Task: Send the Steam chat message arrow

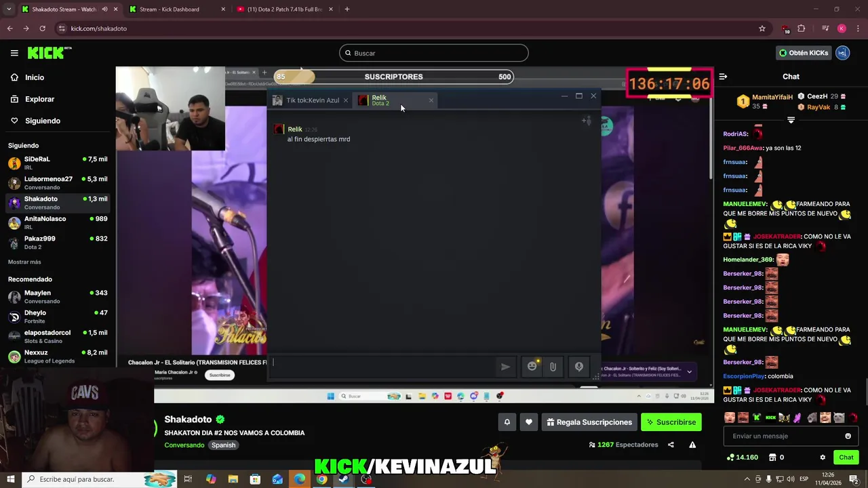Action: [x=505, y=367]
